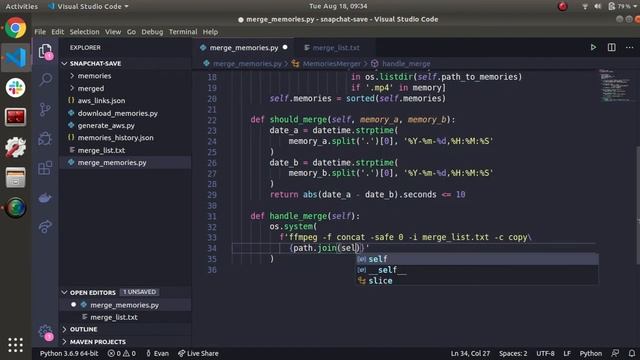This screenshot has height=360, width=640.
Task: Change LF end of line sequence
Action: [567, 353]
